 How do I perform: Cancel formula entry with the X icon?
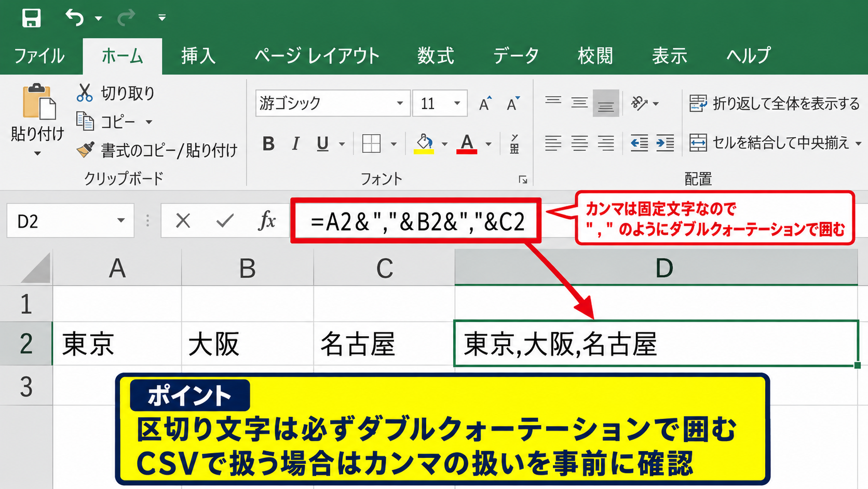point(183,221)
